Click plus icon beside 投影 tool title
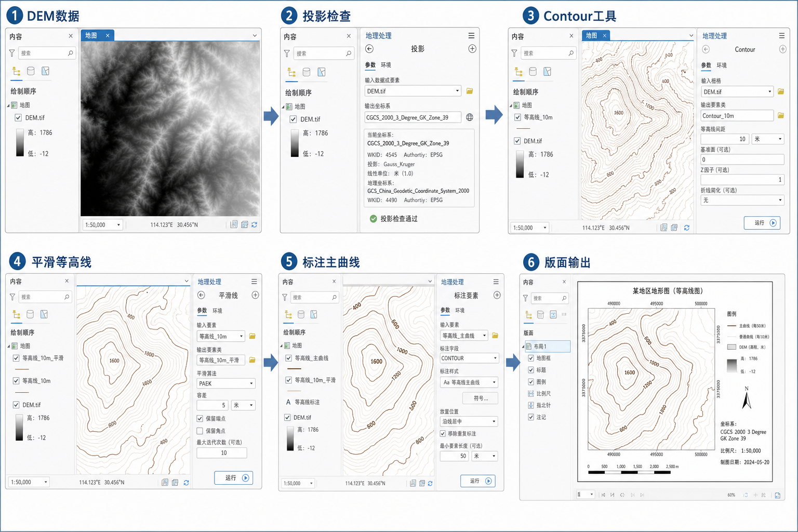798x532 pixels. pos(472,49)
